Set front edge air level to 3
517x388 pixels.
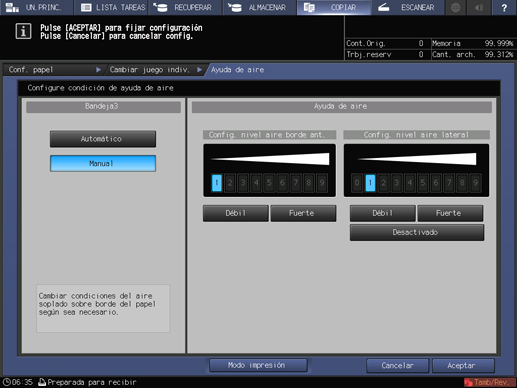point(243,183)
